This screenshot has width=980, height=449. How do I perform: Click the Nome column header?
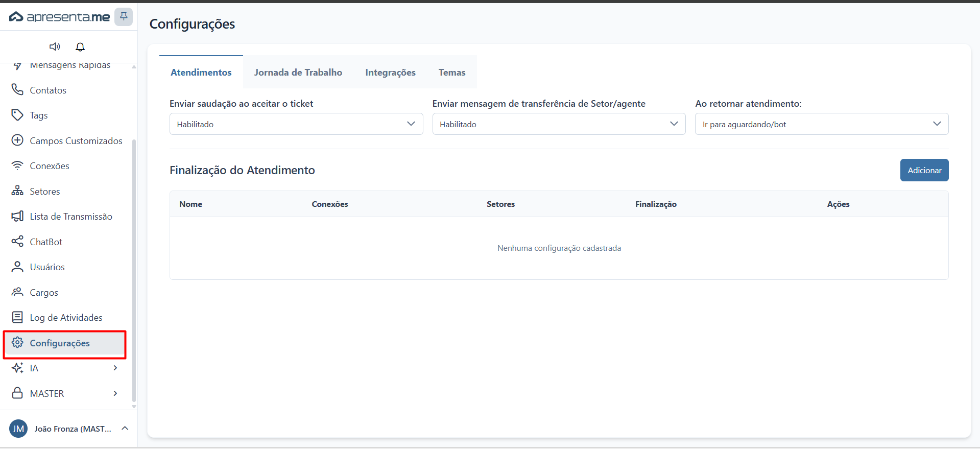[190, 204]
